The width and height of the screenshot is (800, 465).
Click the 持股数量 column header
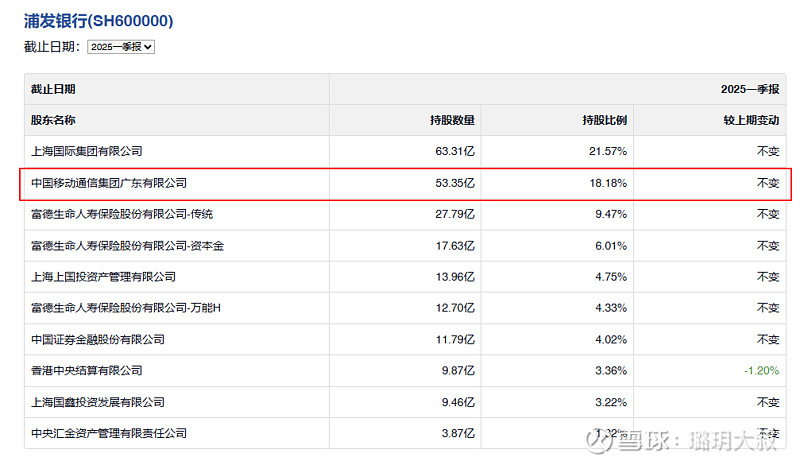pos(452,120)
